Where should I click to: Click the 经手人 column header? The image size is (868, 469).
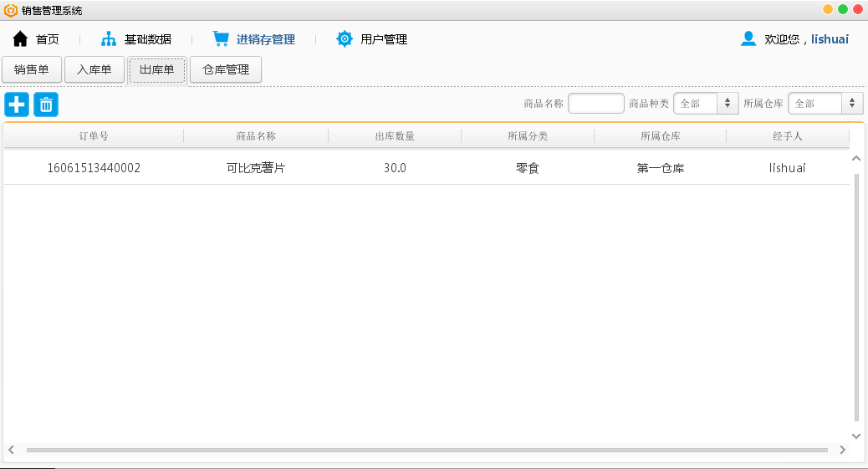coord(788,136)
